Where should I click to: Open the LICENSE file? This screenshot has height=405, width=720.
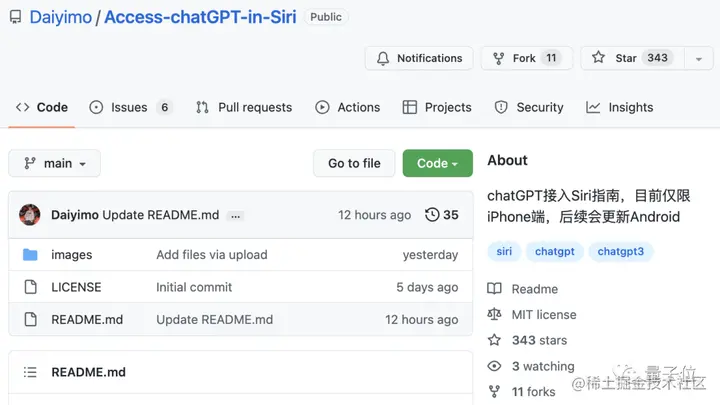click(76, 287)
